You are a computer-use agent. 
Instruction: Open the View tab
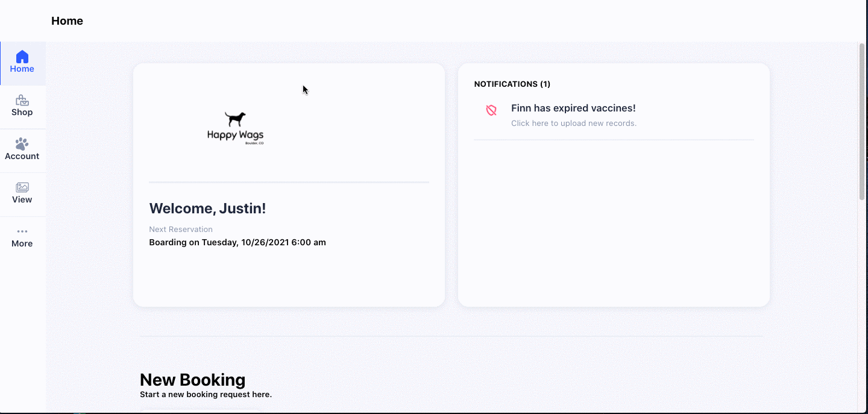[x=22, y=193]
